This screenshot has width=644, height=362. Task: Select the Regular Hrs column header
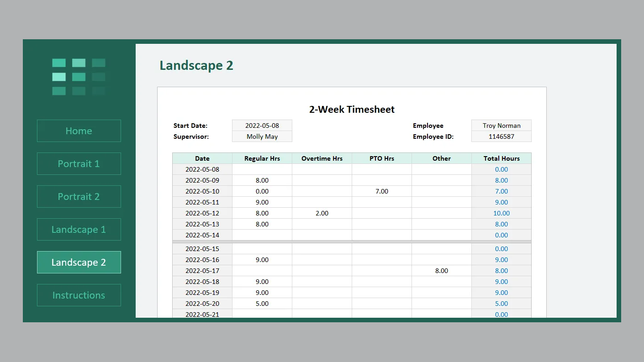262,158
